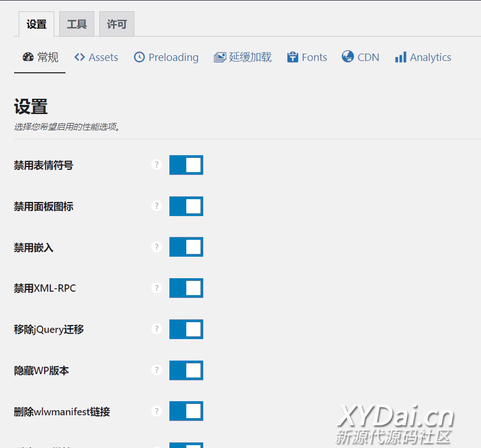Click the help icon beside 删除wlwmanifest链接
Image resolution: width=481 pixels, height=448 pixels.
(157, 411)
